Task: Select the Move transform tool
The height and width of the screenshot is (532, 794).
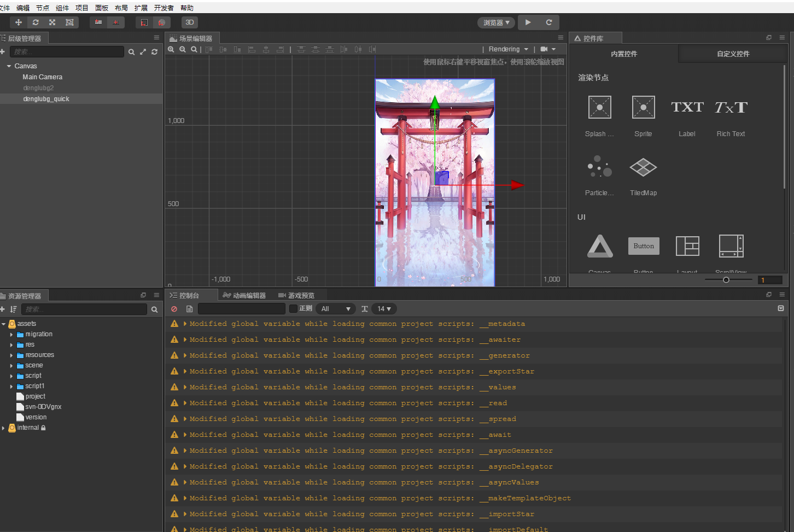Action: coord(18,22)
